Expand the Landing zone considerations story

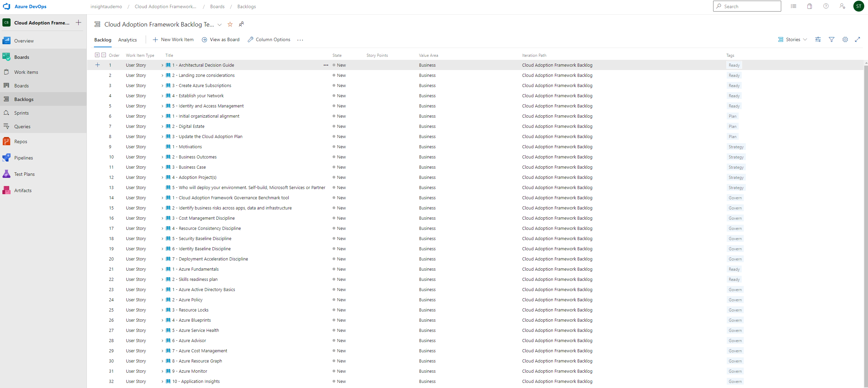[162, 75]
